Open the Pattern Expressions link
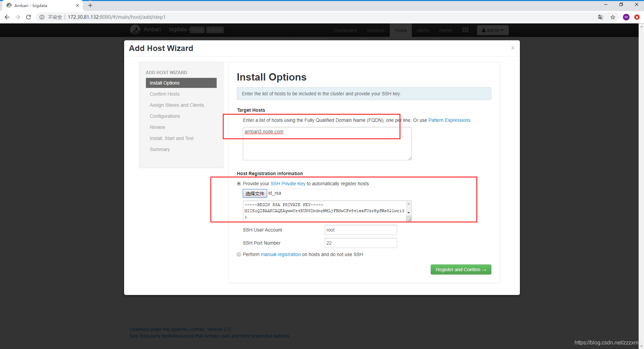Image resolution: width=644 pixels, height=349 pixels. coord(449,120)
